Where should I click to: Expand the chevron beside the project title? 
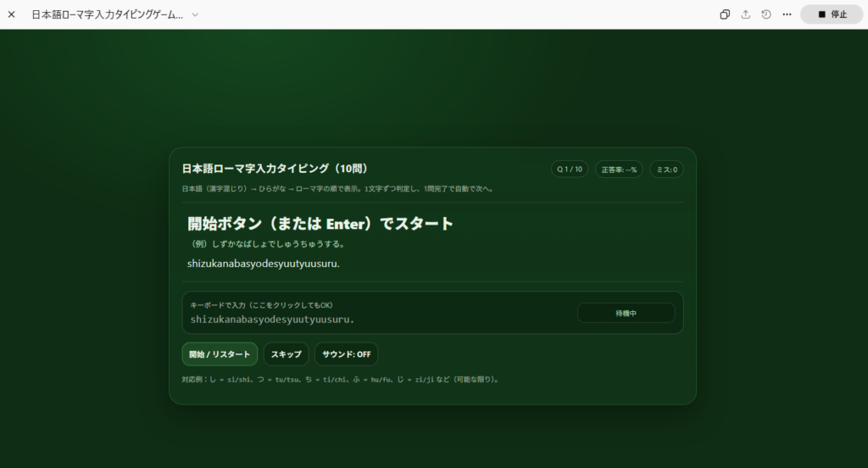[x=195, y=14]
